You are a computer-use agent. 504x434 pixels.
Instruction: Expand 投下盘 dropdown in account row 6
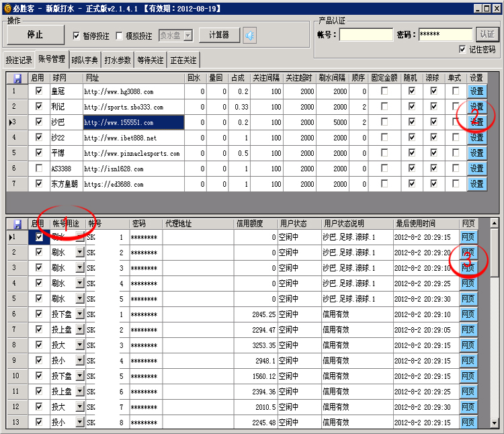click(80, 314)
